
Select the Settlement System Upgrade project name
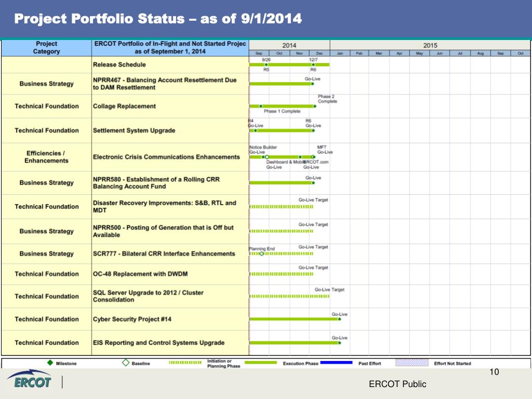coord(134,130)
